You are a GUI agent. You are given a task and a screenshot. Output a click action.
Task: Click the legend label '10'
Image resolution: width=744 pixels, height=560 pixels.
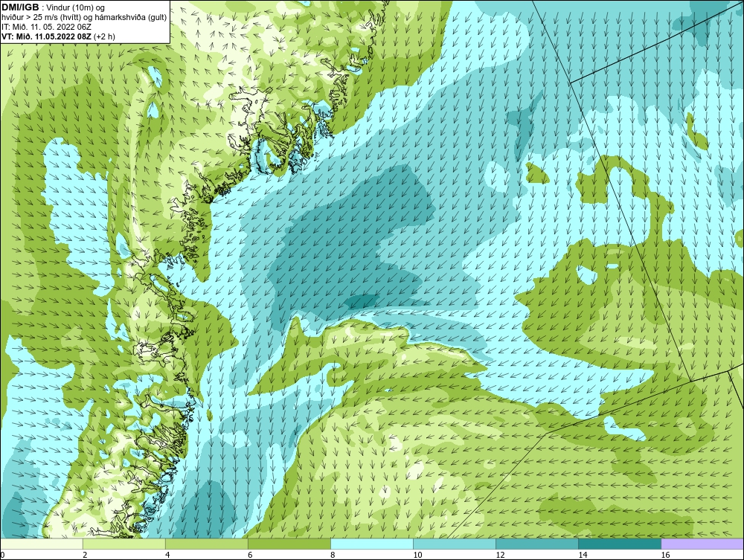tap(417, 555)
